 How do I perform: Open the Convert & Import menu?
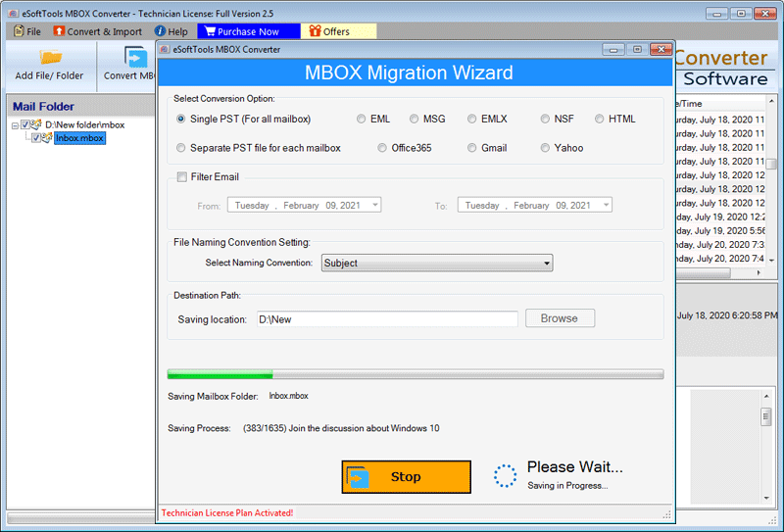coord(98,31)
